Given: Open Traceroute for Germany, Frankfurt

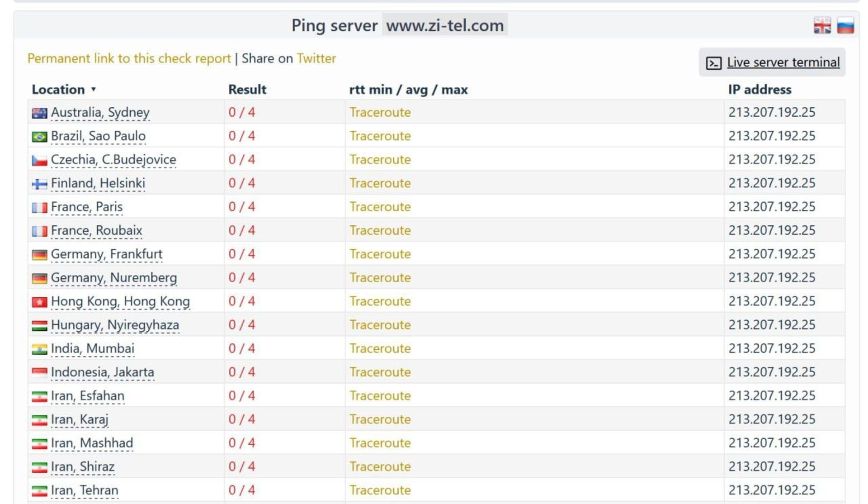Looking at the screenshot, I should click(380, 254).
